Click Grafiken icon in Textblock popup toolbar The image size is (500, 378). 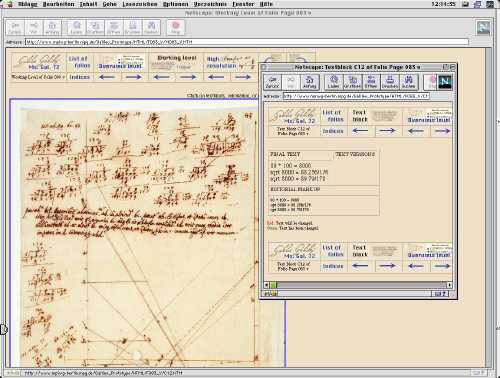tap(352, 82)
